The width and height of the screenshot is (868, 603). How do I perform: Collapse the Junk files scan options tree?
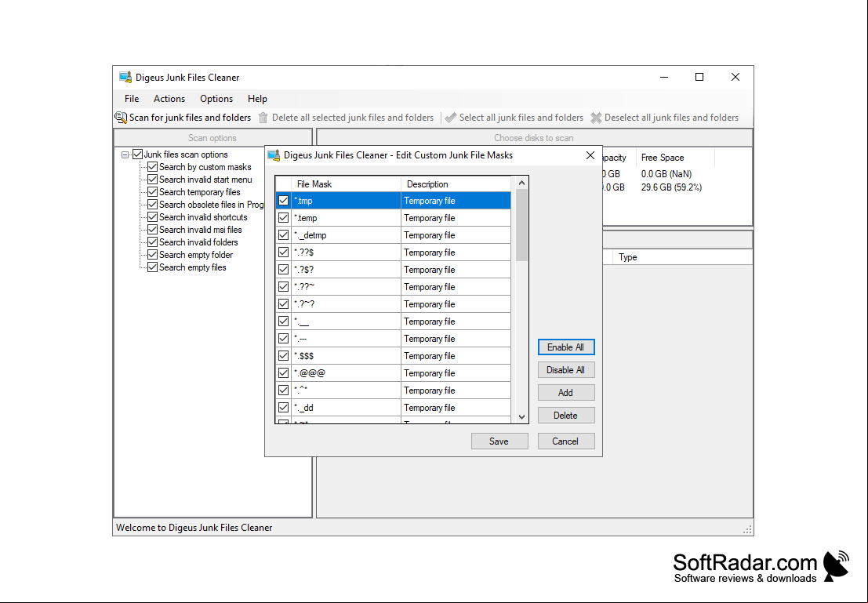pos(125,155)
